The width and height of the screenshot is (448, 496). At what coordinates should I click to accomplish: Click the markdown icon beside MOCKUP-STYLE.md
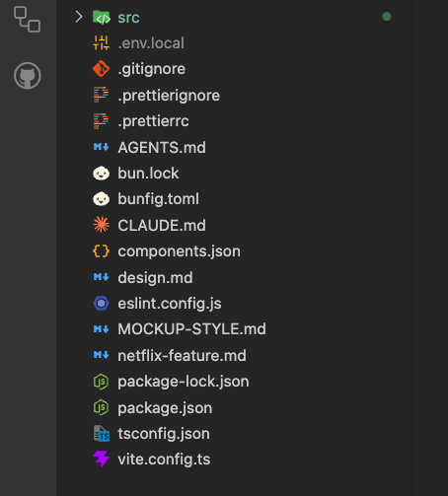click(x=101, y=328)
